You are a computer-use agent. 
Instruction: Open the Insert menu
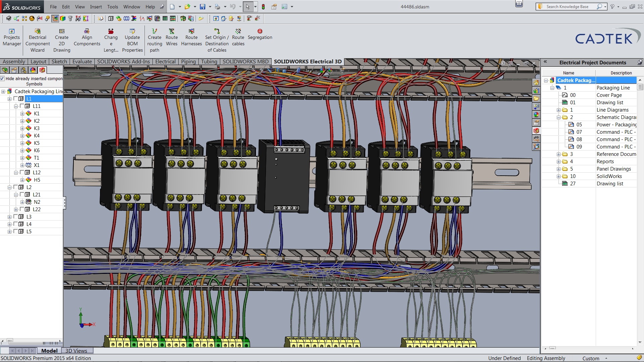pos(96,6)
